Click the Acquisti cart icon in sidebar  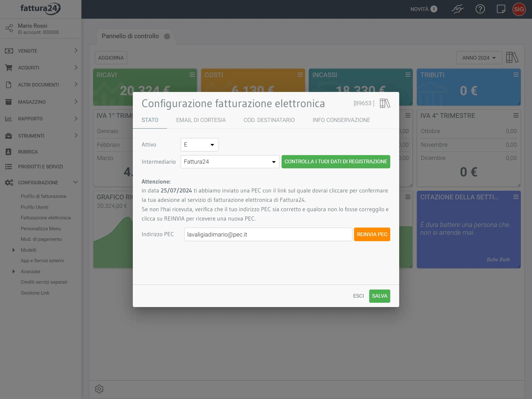pos(9,68)
